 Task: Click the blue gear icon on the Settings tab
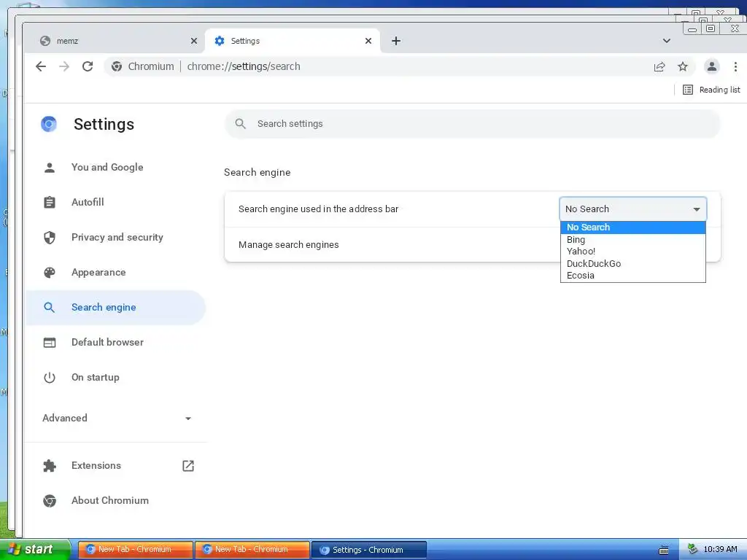[219, 41]
